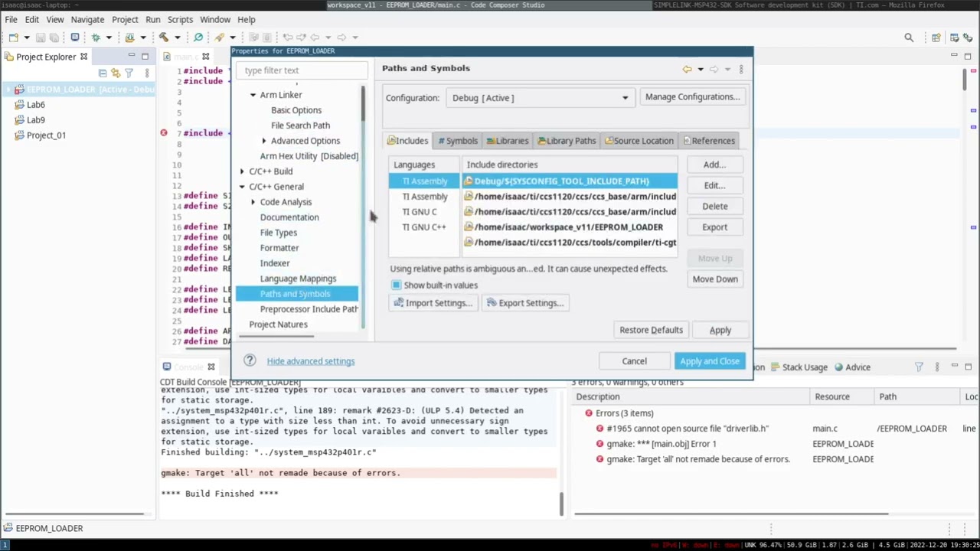Open Project Explorer view menu dots
Image resolution: width=980 pixels, height=551 pixels.
pos(146,73)
